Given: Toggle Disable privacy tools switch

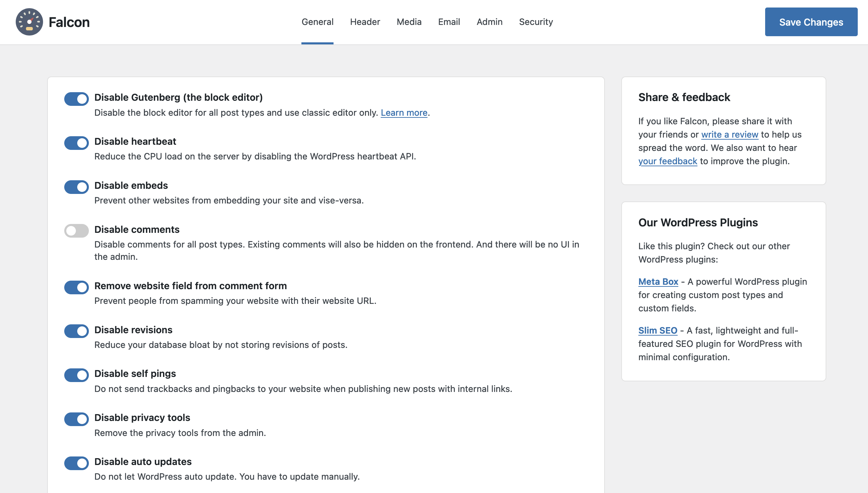Looking at the screenshot, I should [x=77, y=419].
